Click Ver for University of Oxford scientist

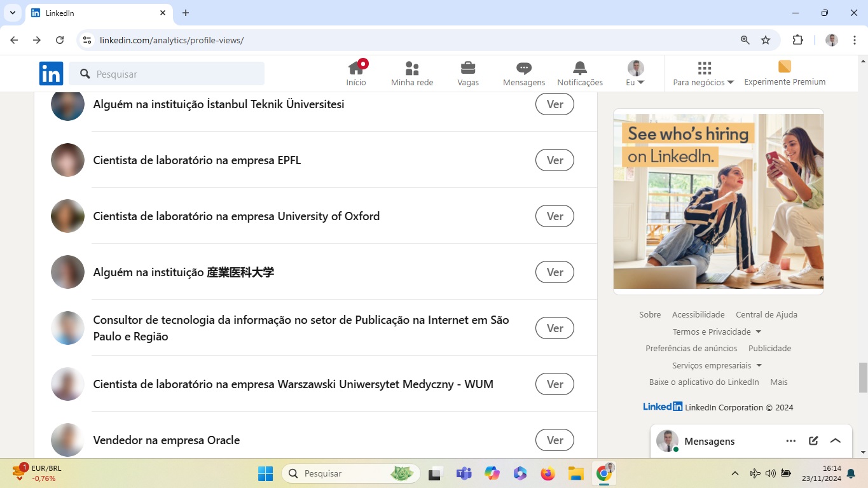(555, 216)
